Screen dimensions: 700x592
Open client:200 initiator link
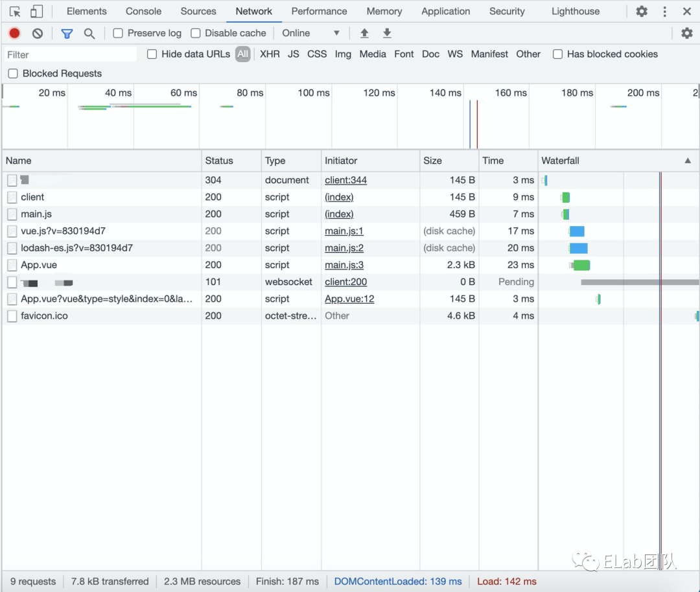click(345, 282)
